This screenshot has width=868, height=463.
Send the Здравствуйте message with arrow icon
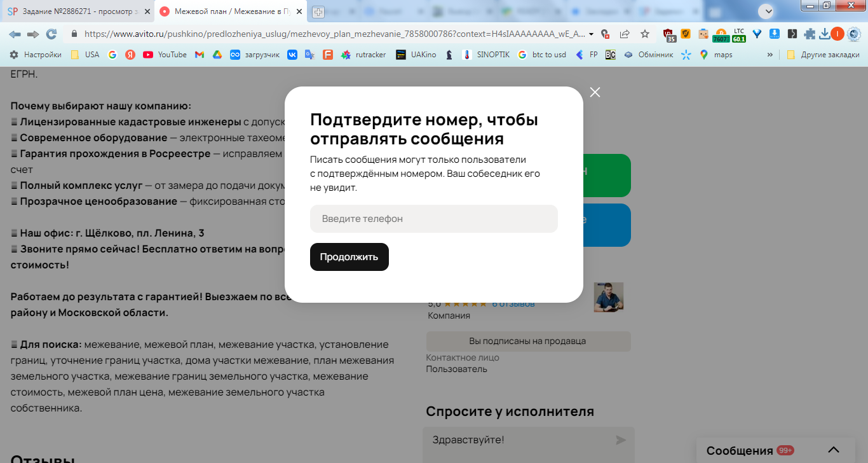621,440
